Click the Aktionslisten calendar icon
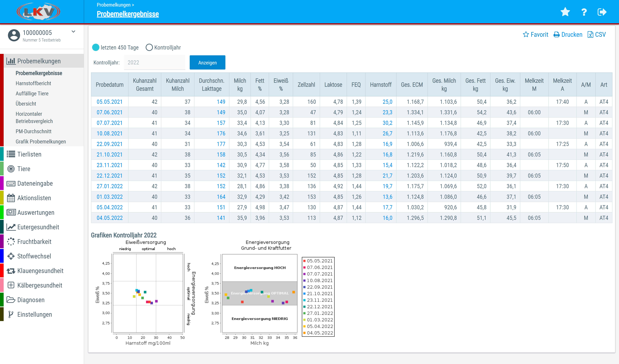This screenshot has width=619, height=364. 11,198
